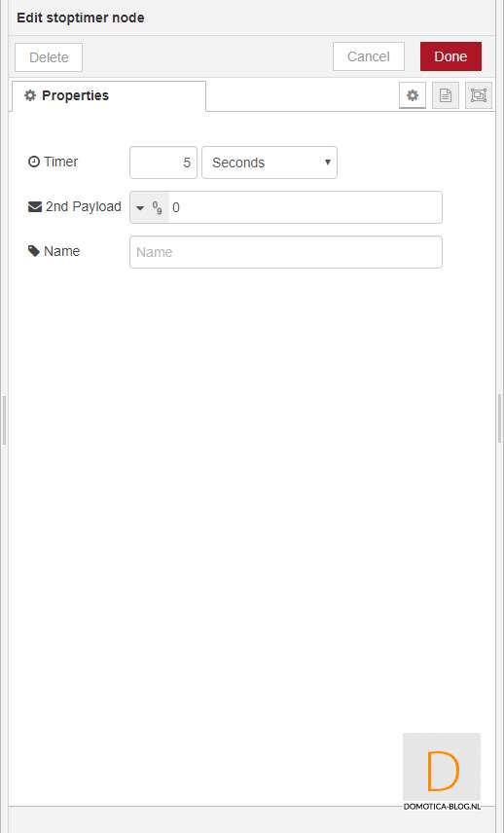
Task: Click the Domotica-Blog logo
Action: [x=442, y=772]
